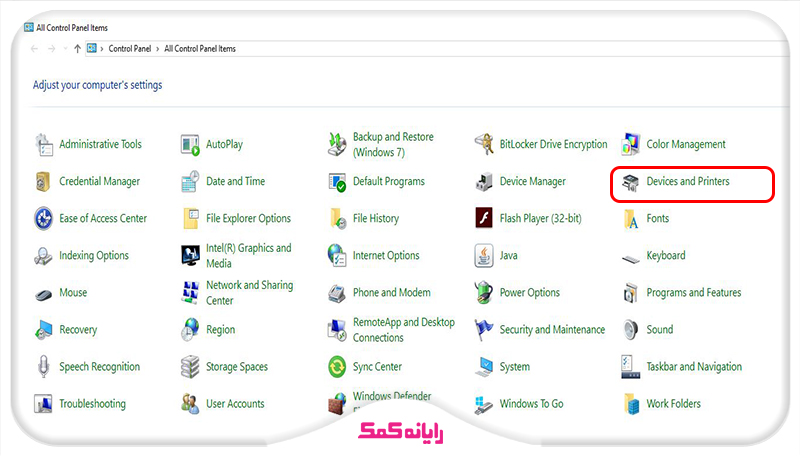Image resolution: width=800 pixels, height=456 pixels.
Task: Click the Recovery icon
Action: coord(44,330)
